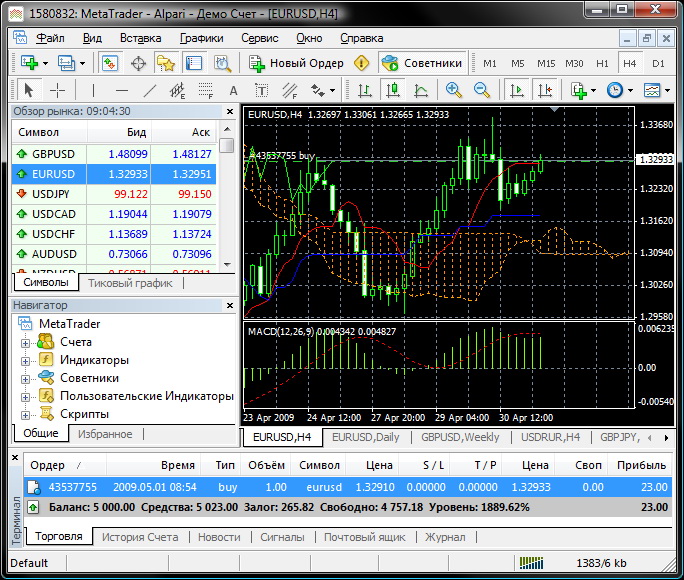Screen dimensions: 684x580
Task: Toggle the Data Window crosshair icon
Action: point(138,63)
